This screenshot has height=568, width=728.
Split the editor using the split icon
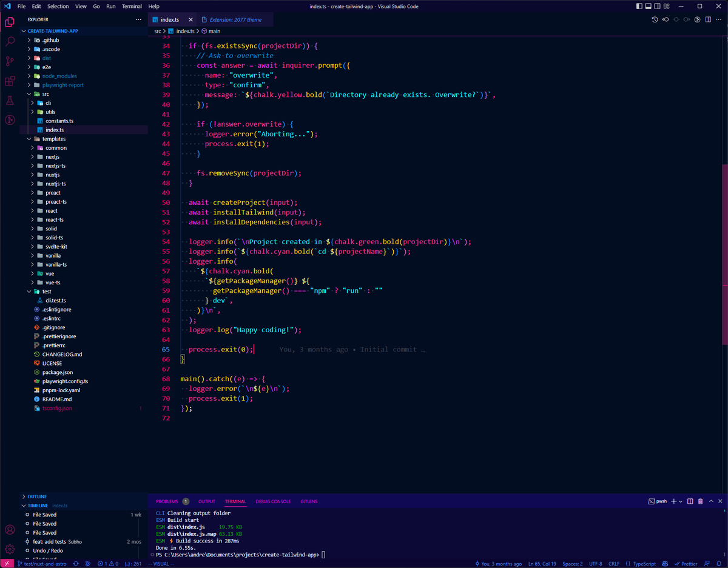(708, 19)
